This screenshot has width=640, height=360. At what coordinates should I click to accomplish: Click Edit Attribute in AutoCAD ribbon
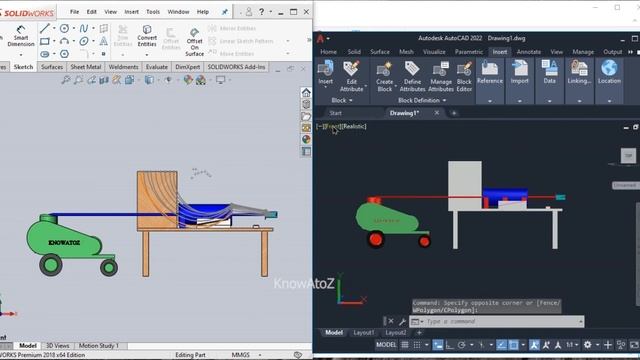[351, 76]
